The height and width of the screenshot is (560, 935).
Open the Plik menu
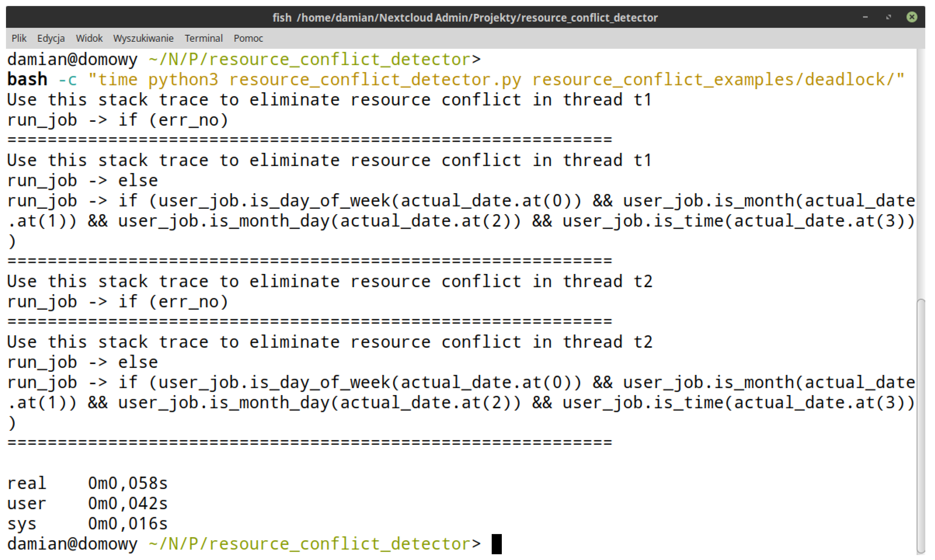point(19,38)
